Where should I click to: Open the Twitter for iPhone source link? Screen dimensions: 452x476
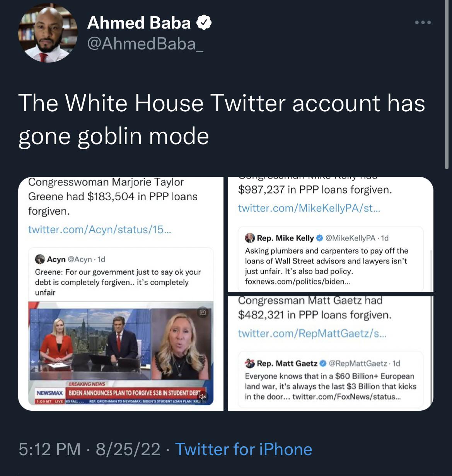[244, 449]
